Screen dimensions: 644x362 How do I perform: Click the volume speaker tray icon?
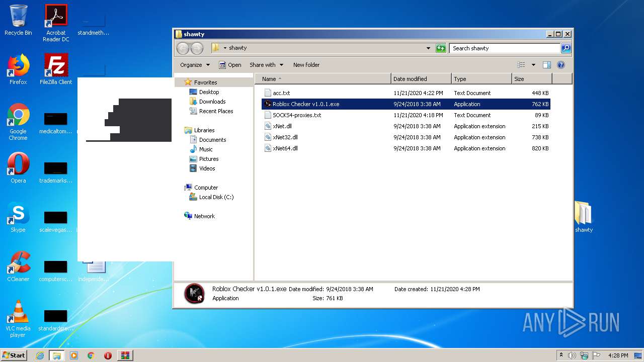coord(572,355)
